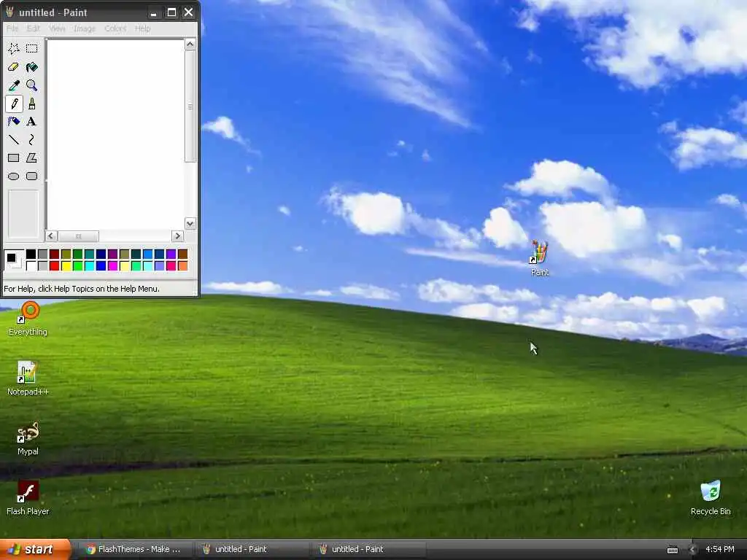Pick the Fill With Color bucket tool
This screenshot has height=560, width=747.
tap(32, 66)
